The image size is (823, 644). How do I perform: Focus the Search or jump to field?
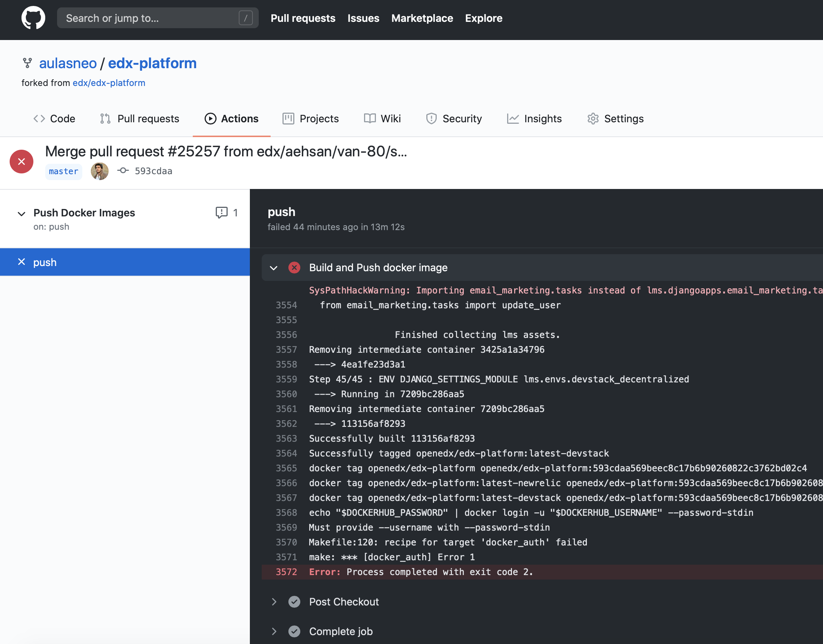pos(151,18)
